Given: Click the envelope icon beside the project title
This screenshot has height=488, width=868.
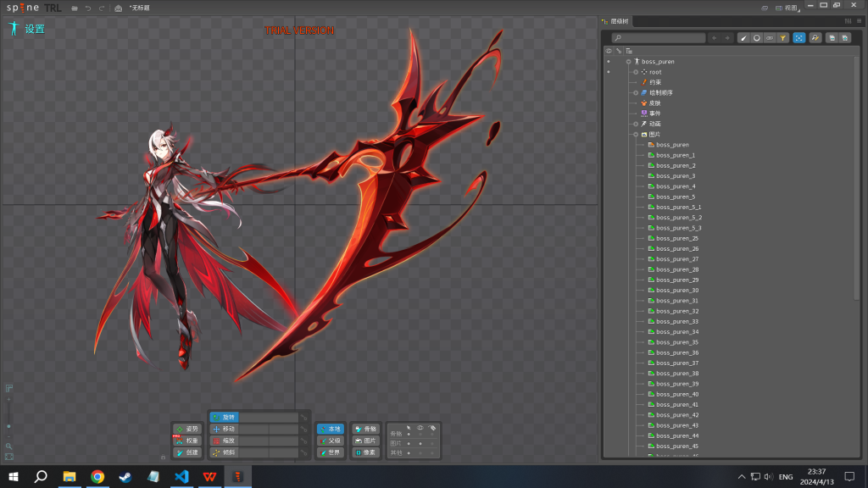Looking at the screenshot, I should [118, 8].
